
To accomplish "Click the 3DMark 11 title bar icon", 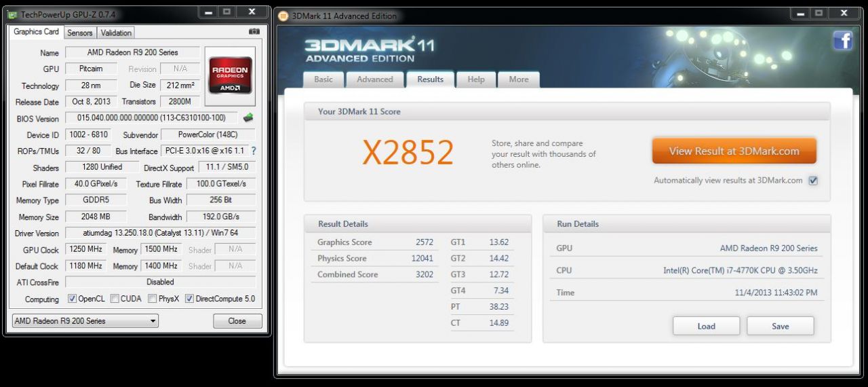I will 283,16.
